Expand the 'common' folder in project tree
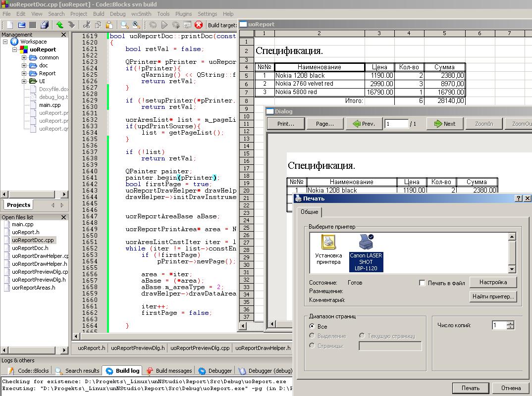Image resolution: width=532 pixels, height=396 pixels. [24, 58]
